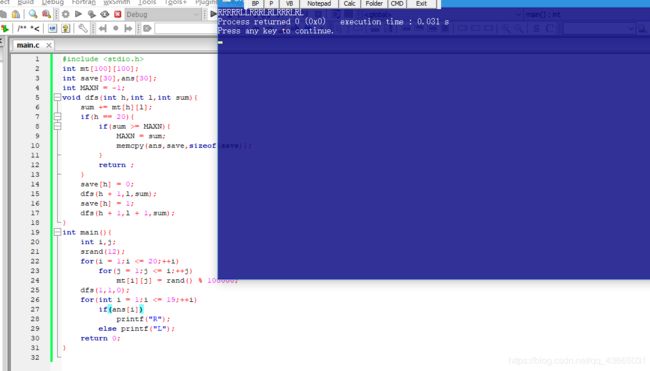This screenshot has width=650, height=371.
Task: Click the Calc button on the top bar
Action: [349, 3]
